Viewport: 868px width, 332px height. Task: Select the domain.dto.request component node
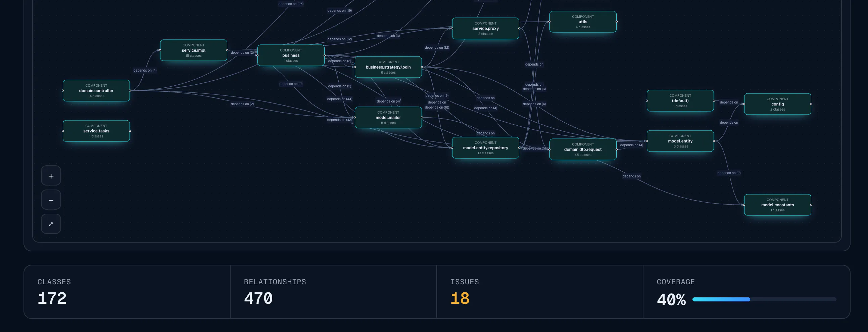coord(583,150)
